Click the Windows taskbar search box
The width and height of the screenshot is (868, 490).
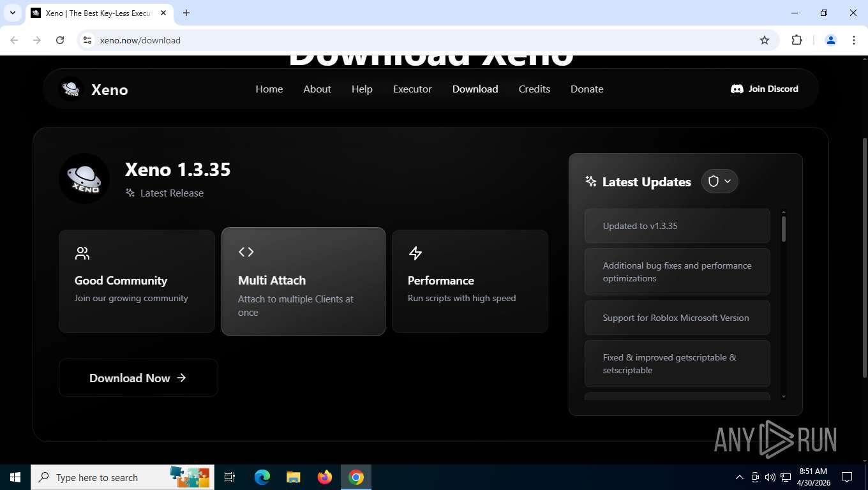121,477
